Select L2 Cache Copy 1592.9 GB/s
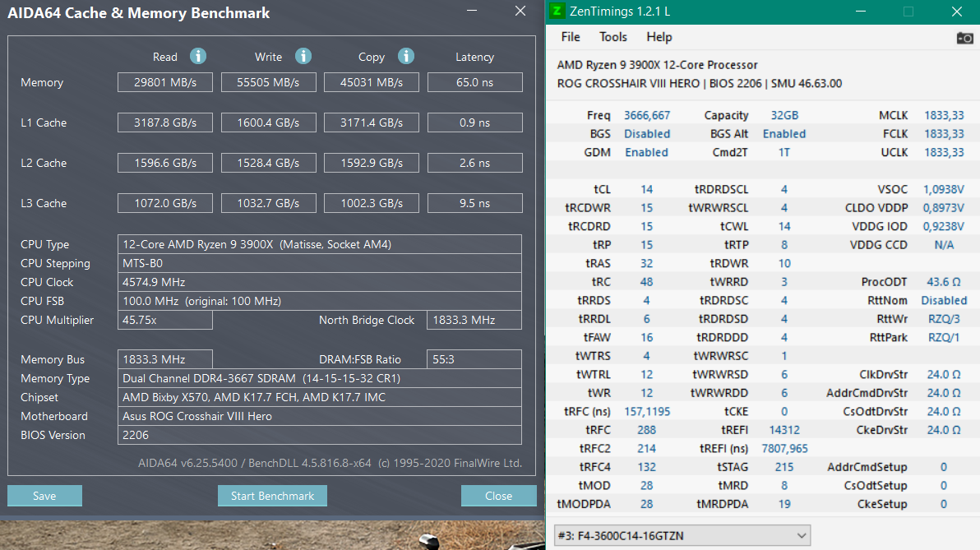Viewport: 980px width, 550px height. point(372,163)
